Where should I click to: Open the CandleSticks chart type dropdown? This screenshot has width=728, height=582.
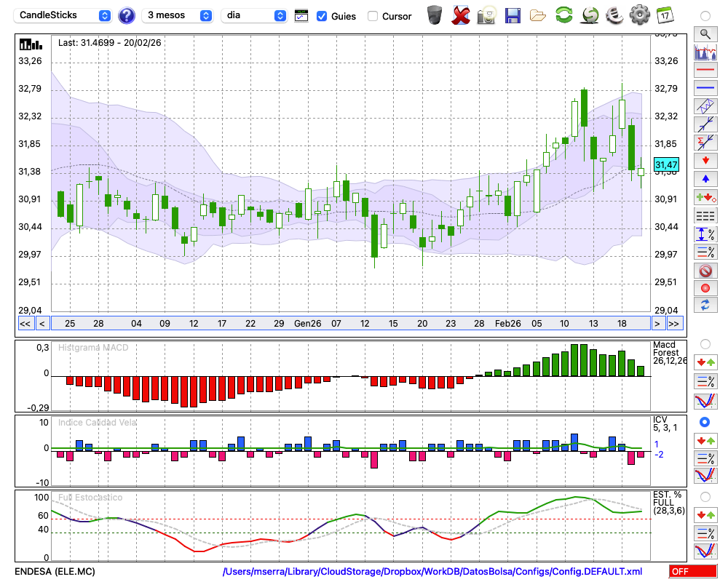pyautogui.click(x=64, y=15)
